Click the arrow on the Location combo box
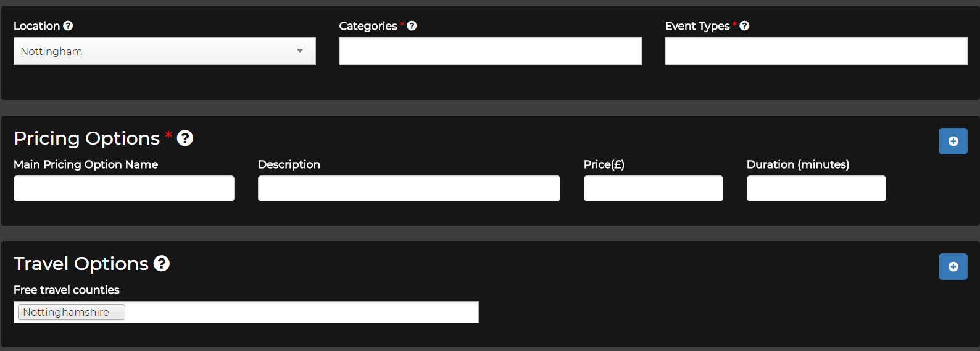980x351 pixels. tap(300, 51)
